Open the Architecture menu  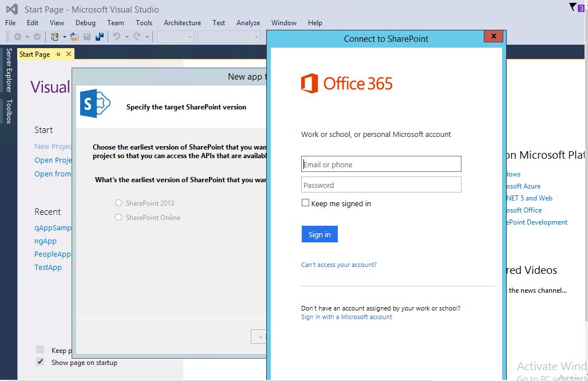182,23
